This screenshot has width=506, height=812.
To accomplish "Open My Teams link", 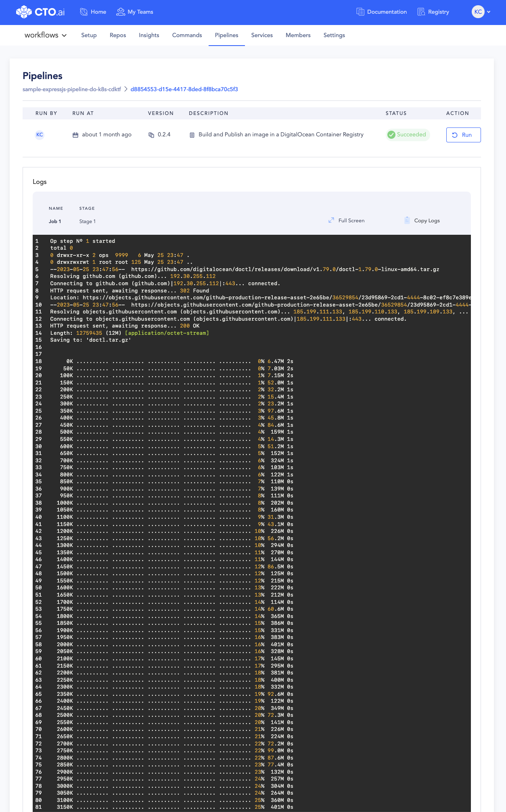I will tap(140, 12).
